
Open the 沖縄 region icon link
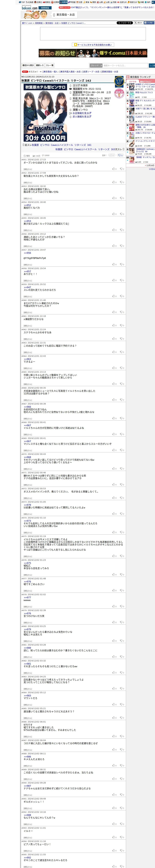pos(141,2)
